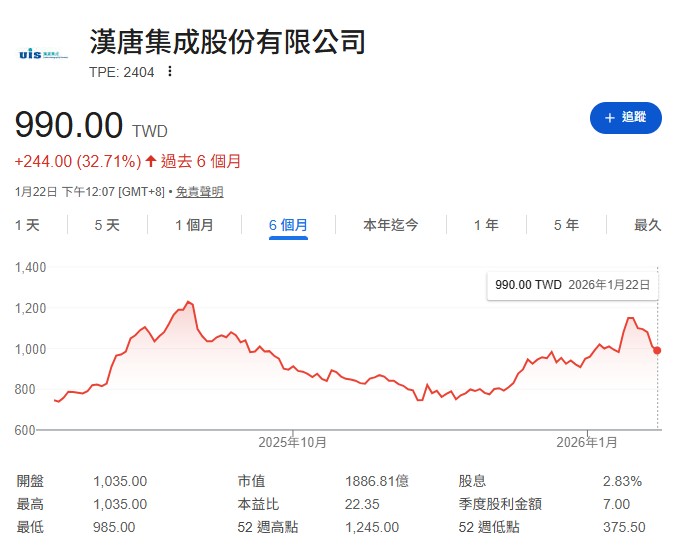676x553 pixels.
Task: Click the 股息 label
Action: pos(472,481)
